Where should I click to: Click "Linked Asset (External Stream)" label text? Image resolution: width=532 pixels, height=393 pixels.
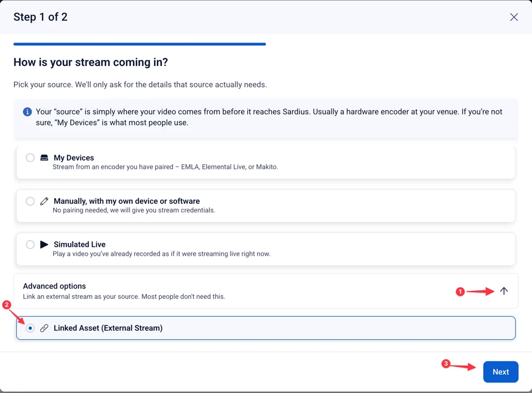coord(108,328)
